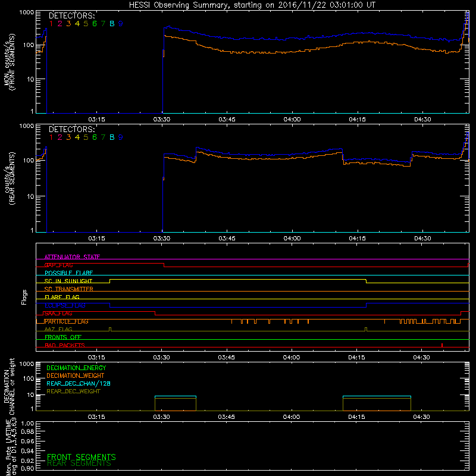The width and height of the screenshot is (476, 476).
Task: Click the 04:00 tick under the Flags plot
Action: click(x=292, y=358)
